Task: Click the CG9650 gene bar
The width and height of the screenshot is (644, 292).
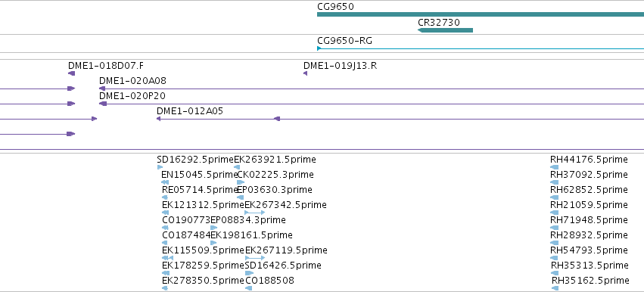Action: point(481,14)
